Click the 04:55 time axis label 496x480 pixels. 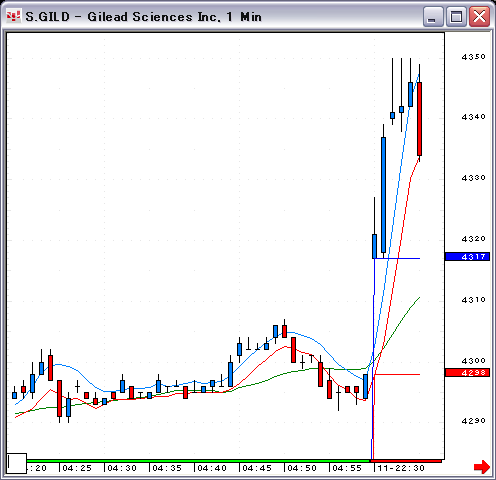[x=347, y=468]
